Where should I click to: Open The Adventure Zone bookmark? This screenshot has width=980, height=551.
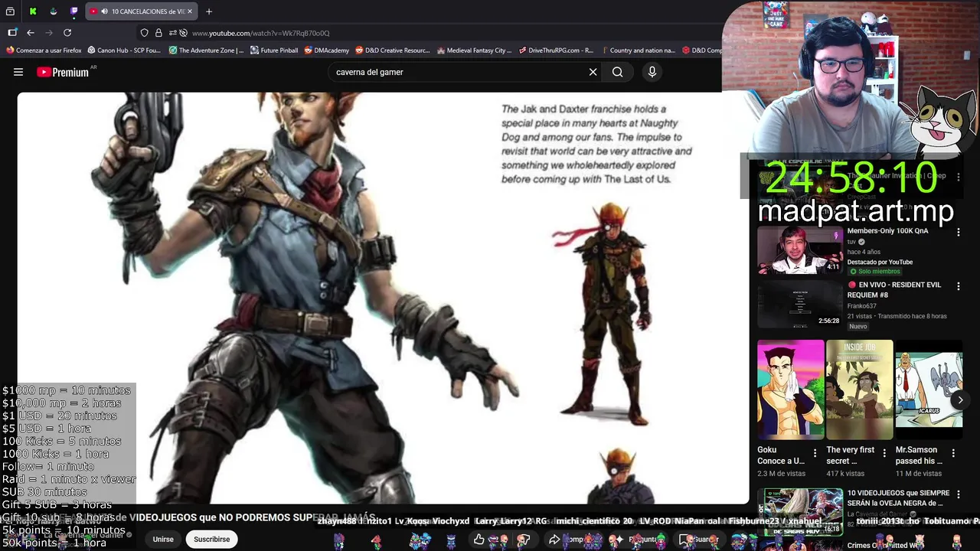coord(207,51)
